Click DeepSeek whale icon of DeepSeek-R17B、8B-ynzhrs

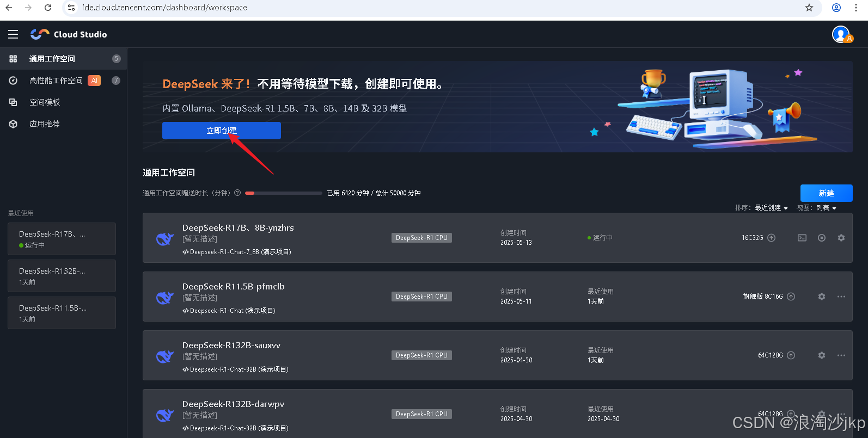[x=164, y=238]
